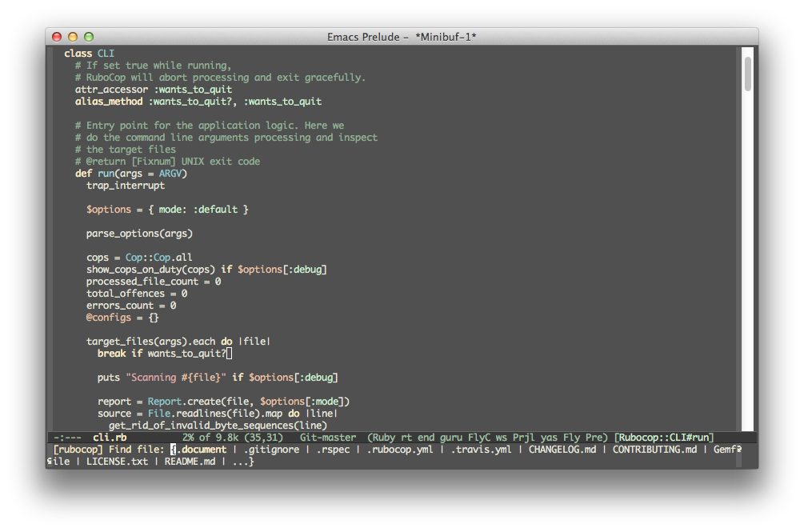Select .travis.yml completion candidate
Image resolution: width=804 pixels, height=532 pixels.
481,450
